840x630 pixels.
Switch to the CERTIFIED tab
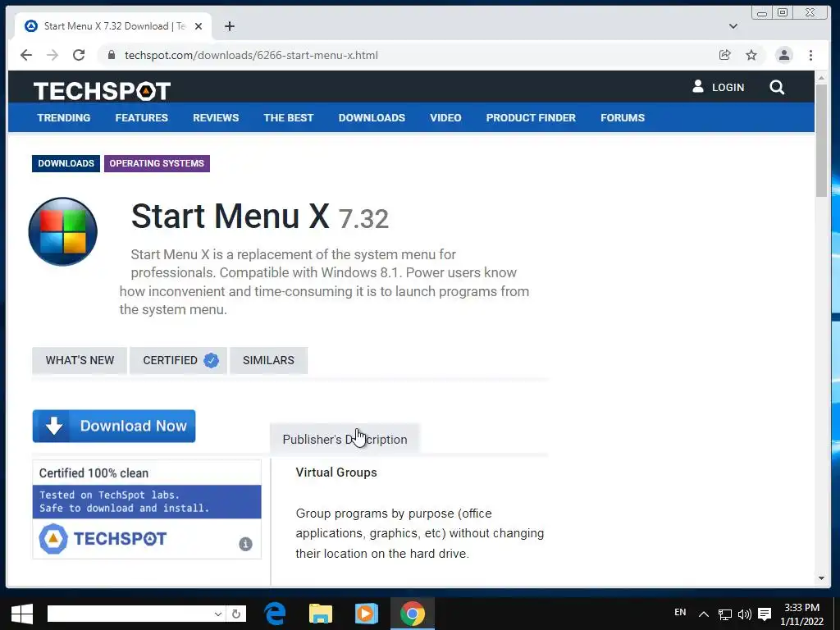[x=178, y=361]
